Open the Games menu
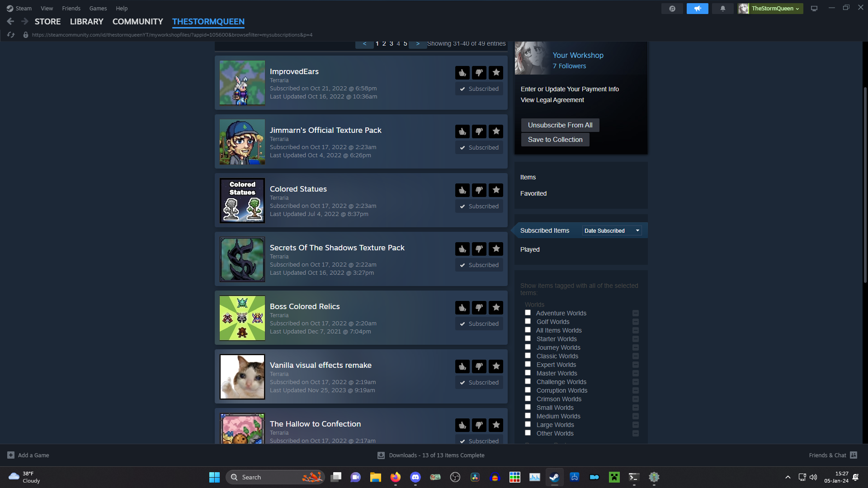This screenshot has height=488, width=868. coord(98,9)
